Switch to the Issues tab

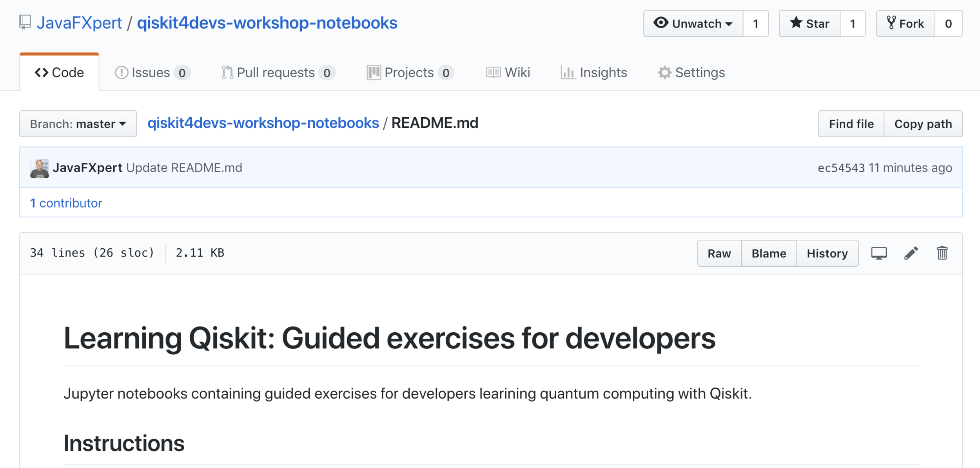pyautogui.click(x=152, y=73)
